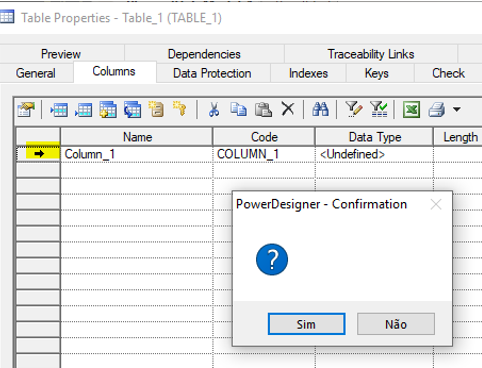Click the Length column header

459,137
